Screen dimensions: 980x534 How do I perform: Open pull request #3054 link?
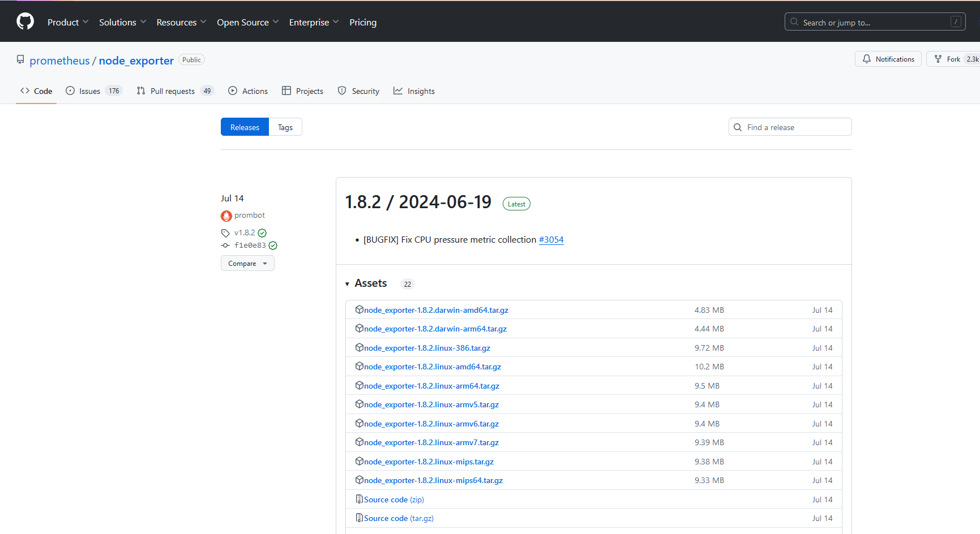coord(551,240)
